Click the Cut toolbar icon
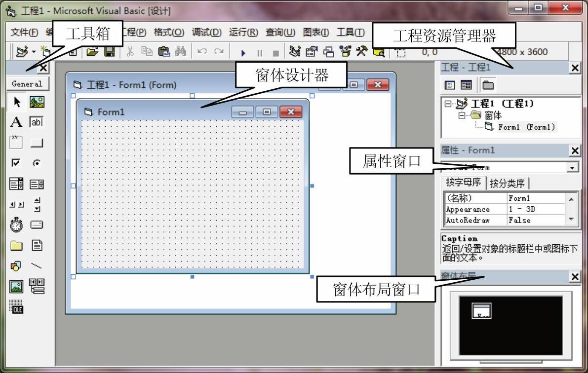Screen dimensions: 588x373 click(130, 51)
